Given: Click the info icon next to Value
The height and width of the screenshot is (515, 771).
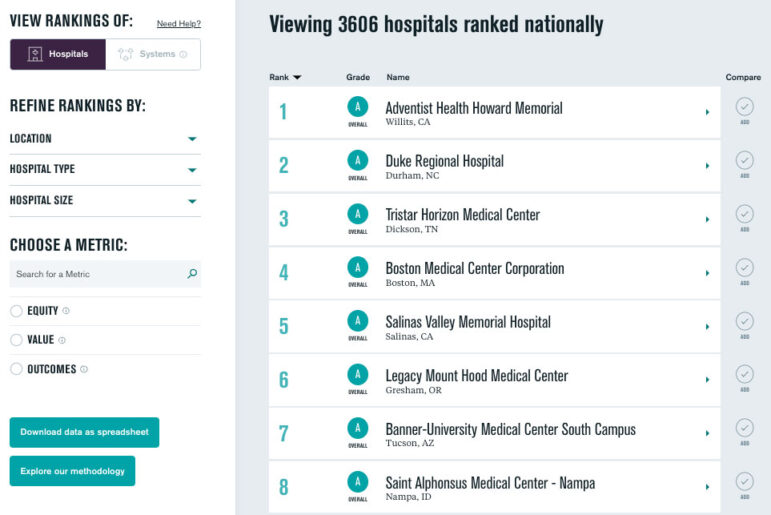Looking at the screenshot, I should (62, 340).
